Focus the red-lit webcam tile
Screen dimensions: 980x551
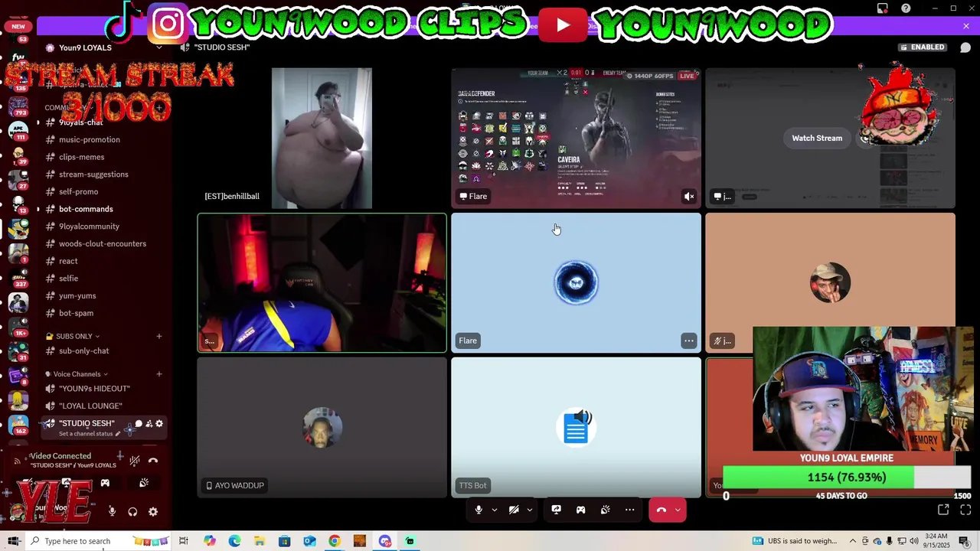click(x=322, y=283)
